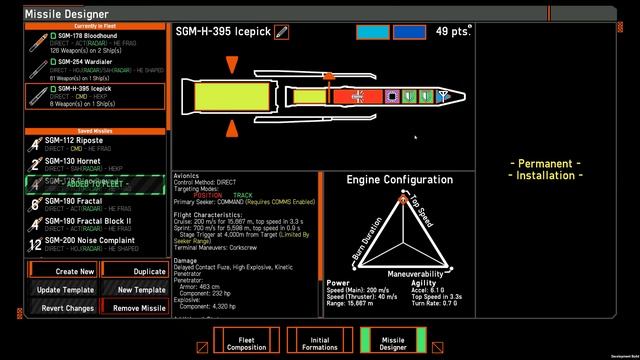640x360 pixels.
Task: Click the SGM-200 Noise Complaint size 12 icon
Action: click(35, 244)
